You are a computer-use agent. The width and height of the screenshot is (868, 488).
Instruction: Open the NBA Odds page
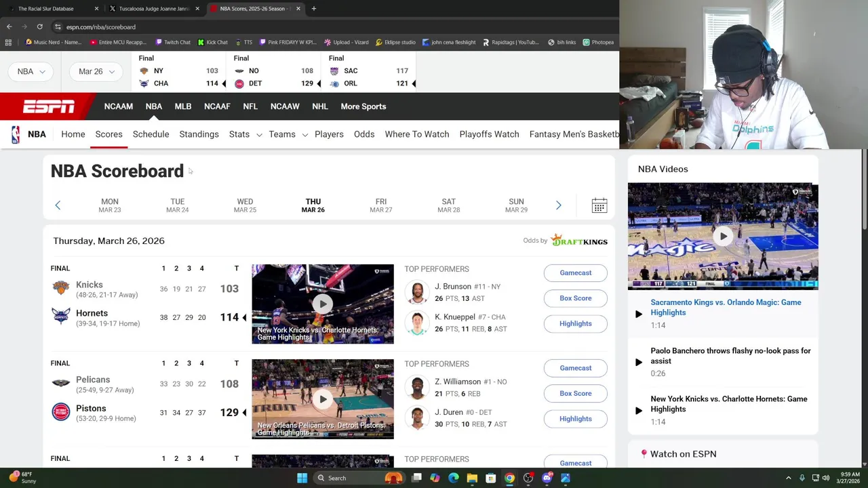point(364,134)
